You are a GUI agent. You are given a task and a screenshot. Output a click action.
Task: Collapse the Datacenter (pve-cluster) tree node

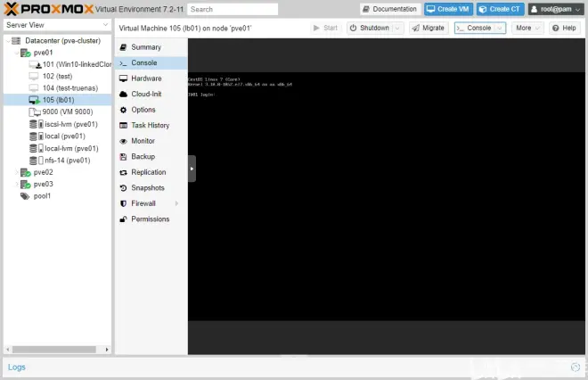[8, 40]
